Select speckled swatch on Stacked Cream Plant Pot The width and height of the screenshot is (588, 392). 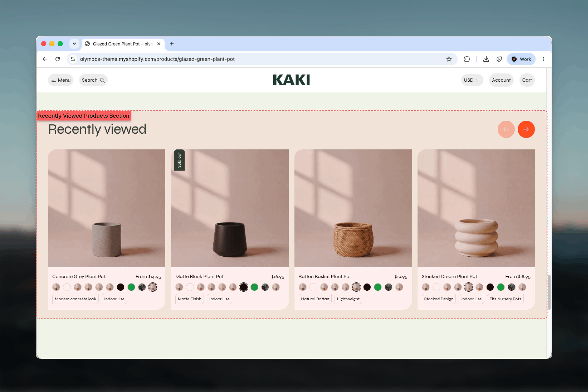click(511, 287)
